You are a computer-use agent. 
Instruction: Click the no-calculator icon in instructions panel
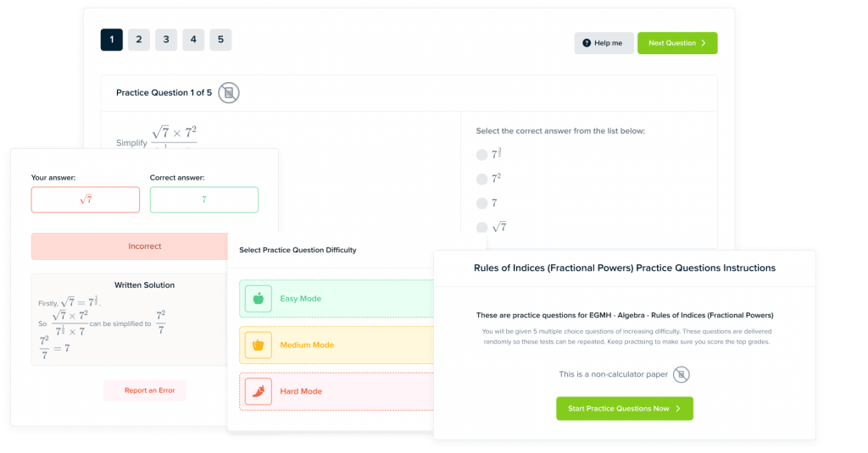[x=682, y=374]
